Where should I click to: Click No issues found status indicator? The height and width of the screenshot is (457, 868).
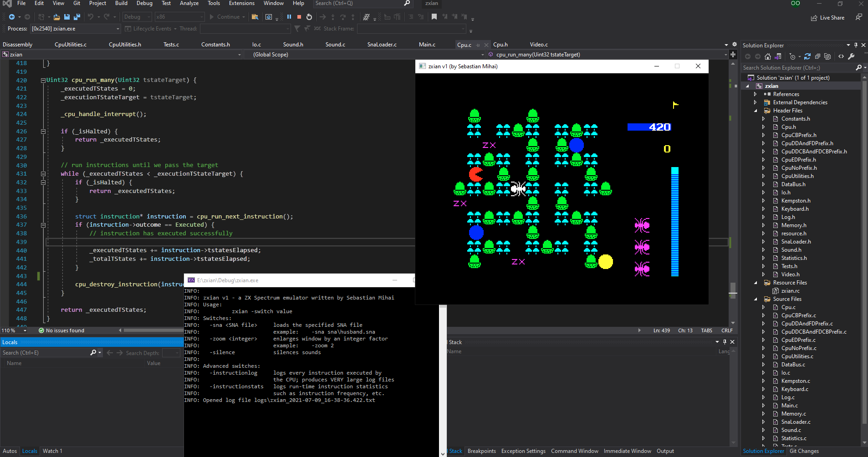(x=61, y=330)
